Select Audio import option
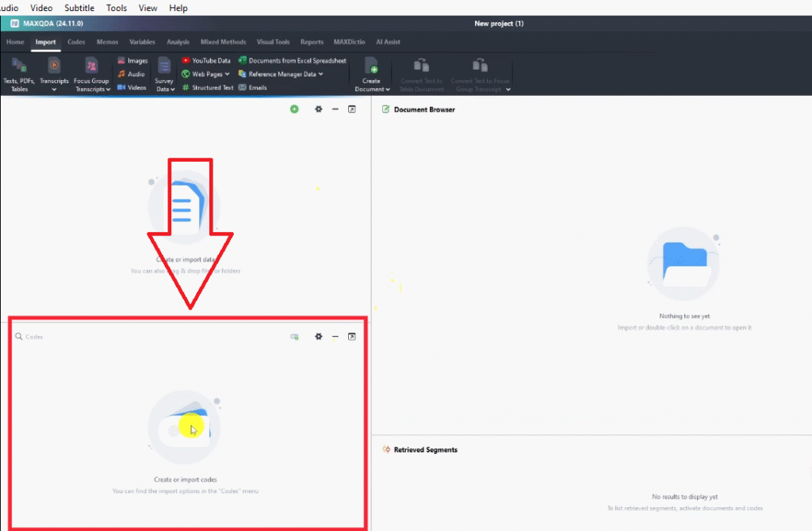Image resolution: width=812 pixels, height=531 pixels. pyautogui.click(x=132, y=74)
